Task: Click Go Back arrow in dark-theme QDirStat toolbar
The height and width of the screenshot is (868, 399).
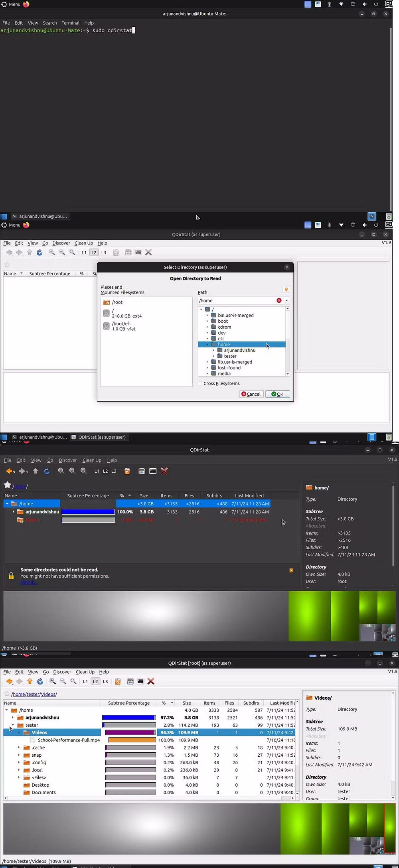Action: click(10, 471)
